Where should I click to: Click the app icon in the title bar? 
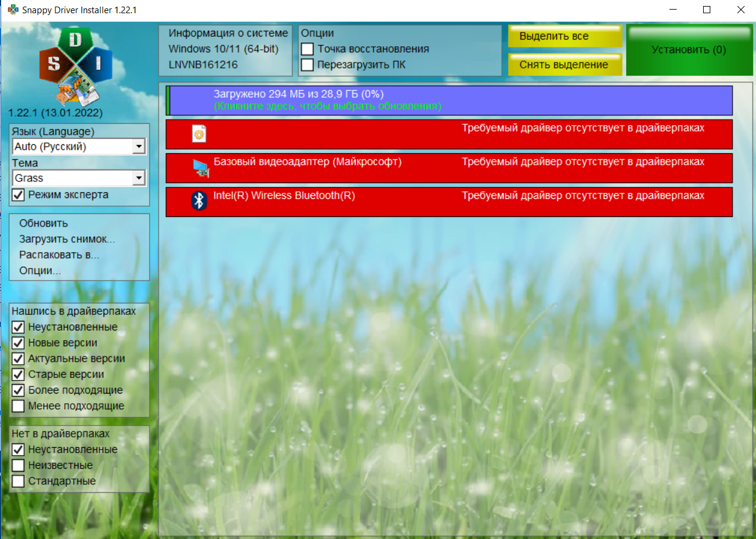(12, 10)
